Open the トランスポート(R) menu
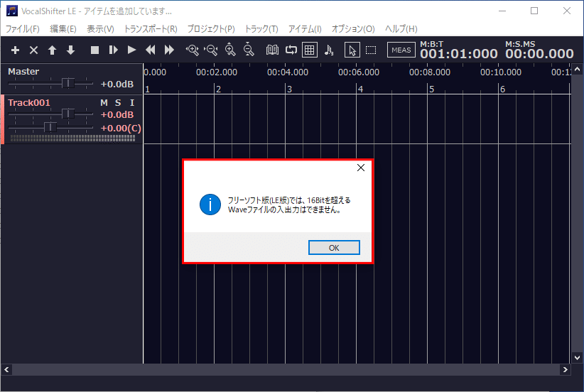This screenshot has height=392, width=584. (x=151, y=28)
